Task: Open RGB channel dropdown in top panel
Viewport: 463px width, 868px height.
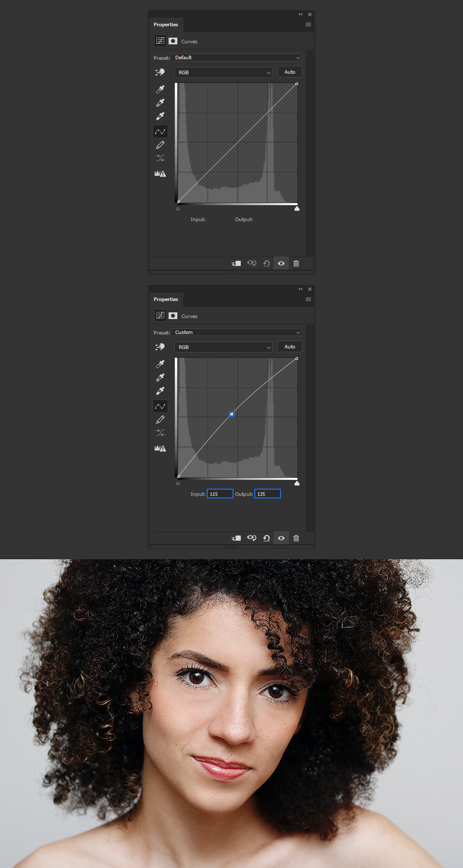Action: [223, 72]
